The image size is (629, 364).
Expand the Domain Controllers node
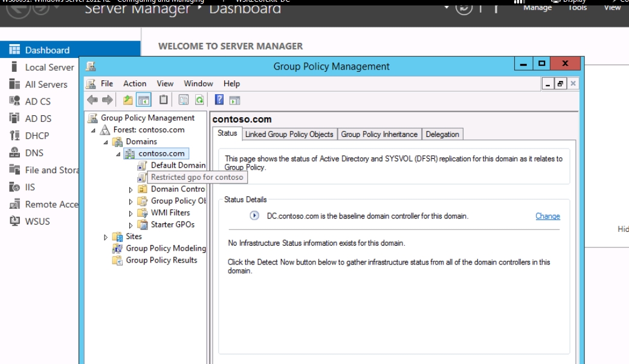click(x=131, y=189)
